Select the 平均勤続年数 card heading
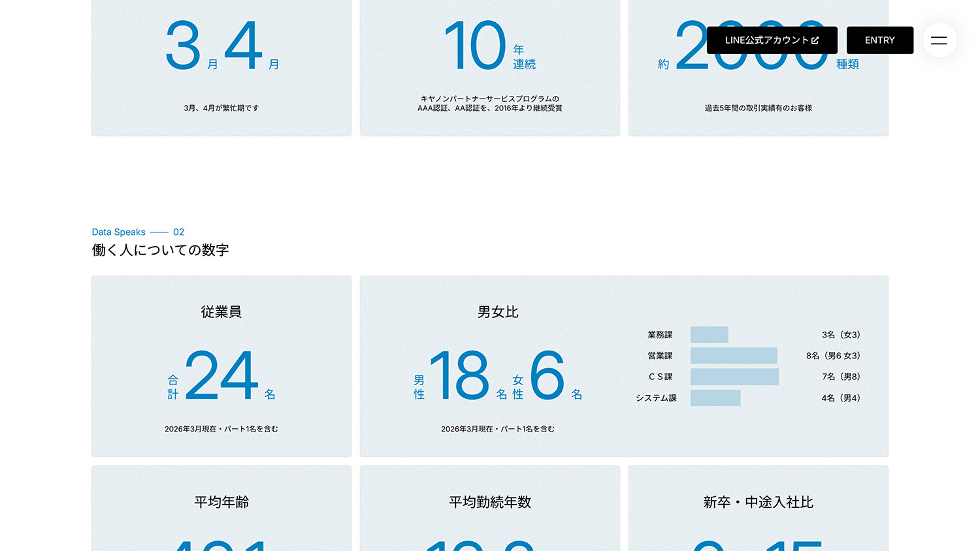This screenshot has height=551, width=980. [x=490, y=502]
